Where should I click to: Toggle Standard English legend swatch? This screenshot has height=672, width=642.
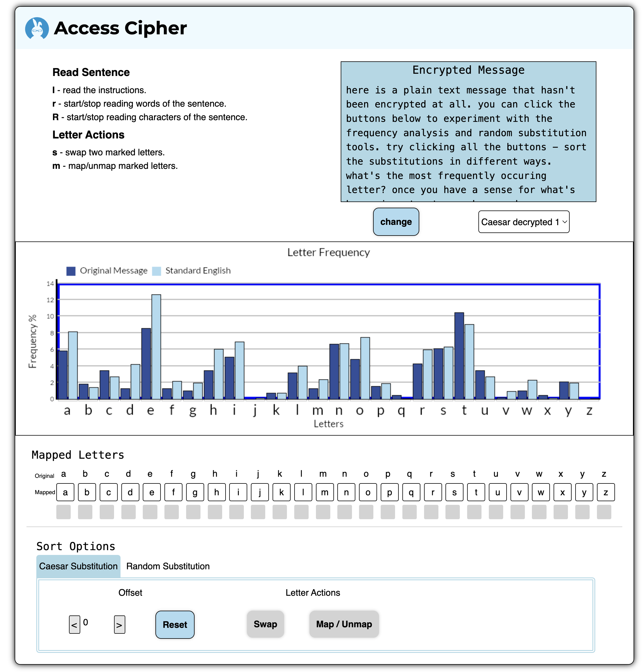(x=156, y=271)
